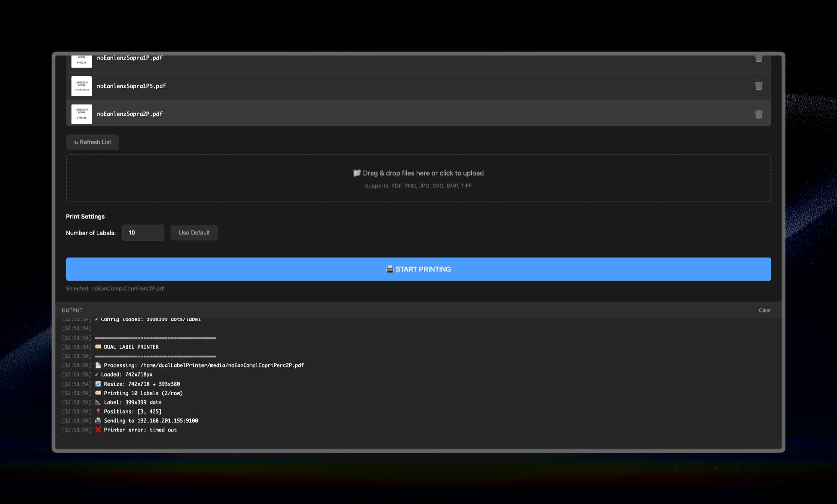Click 'Printing 10 labels (2/row)' log line
This screenshot has height=504, width=837.
click(x=122, y=393)
